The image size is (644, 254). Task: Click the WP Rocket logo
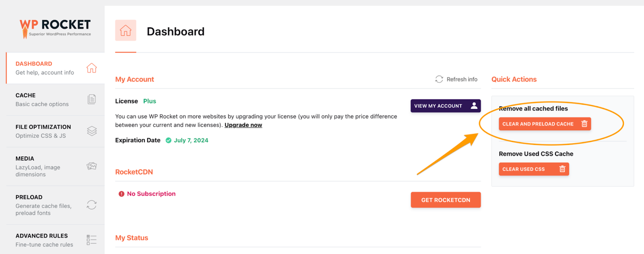click(x=56, y=28)
